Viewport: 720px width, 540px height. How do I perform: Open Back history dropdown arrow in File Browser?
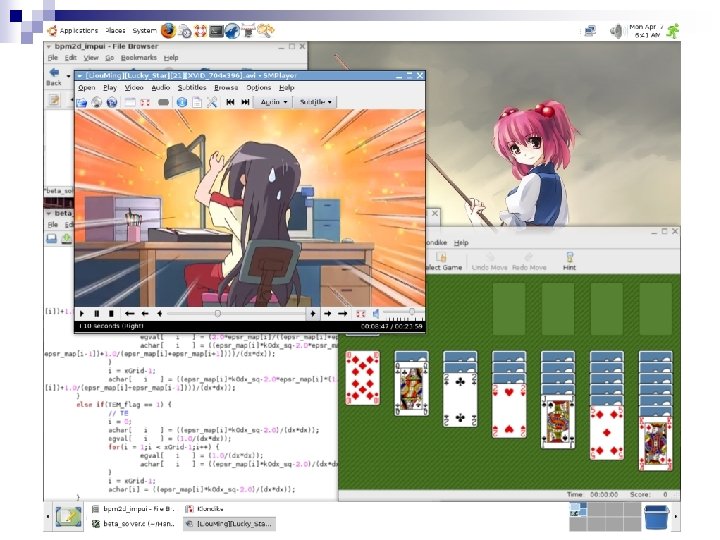(x=68, y=76)
